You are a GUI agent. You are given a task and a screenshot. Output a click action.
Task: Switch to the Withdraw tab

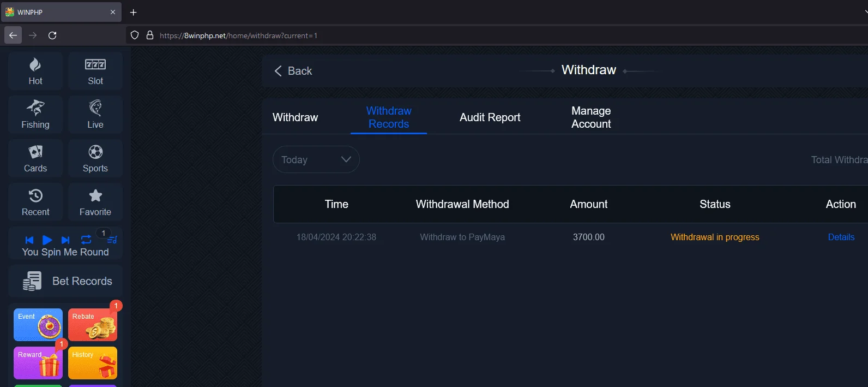coord(295,117)
